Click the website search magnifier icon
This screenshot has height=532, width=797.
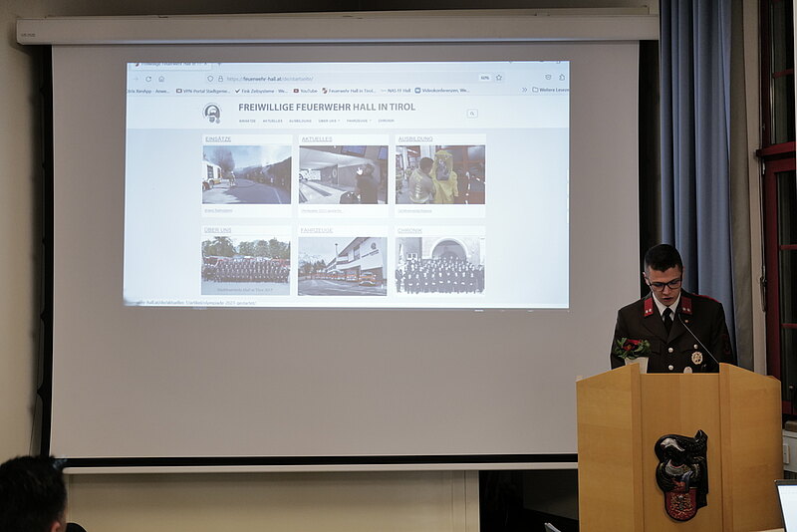point(471,114)
